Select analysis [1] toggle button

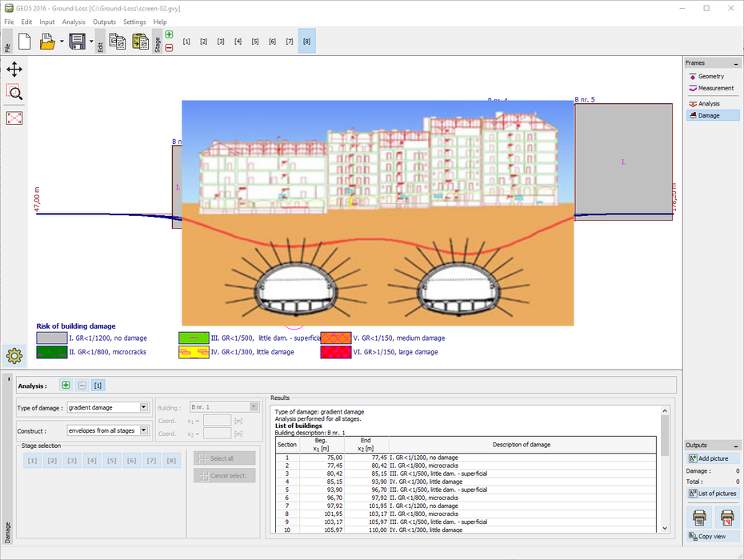98,386
